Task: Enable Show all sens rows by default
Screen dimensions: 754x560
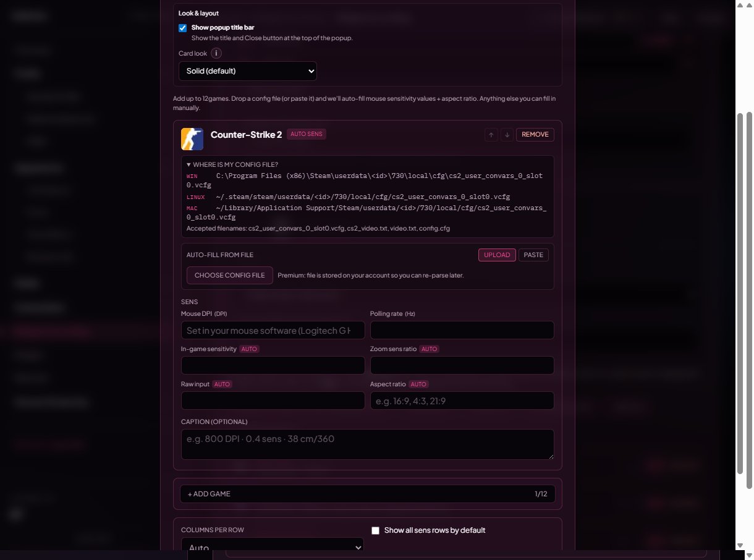Action: pos(375,530)
